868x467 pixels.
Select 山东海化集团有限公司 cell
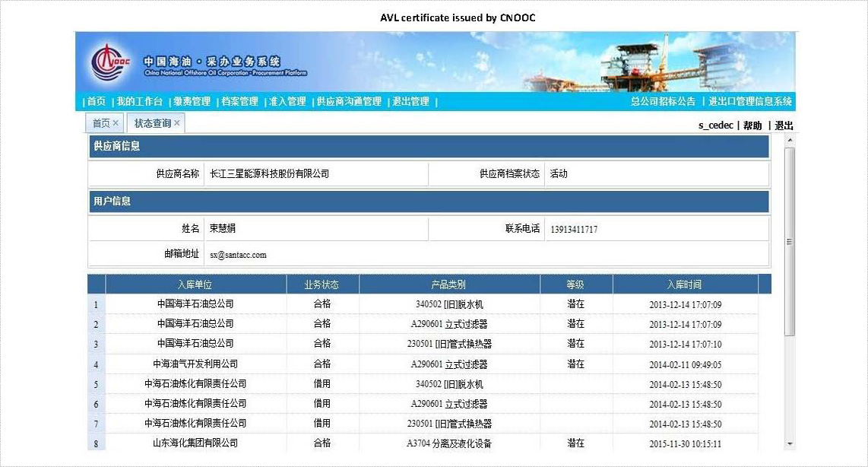tap(195, 443)
